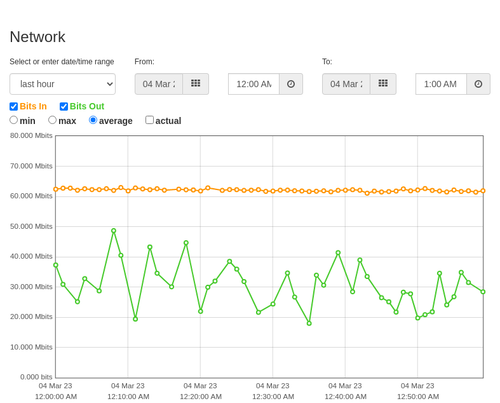Uncheck the Bits In checkbox
The image size is (500, 403).
pos(14,106)
